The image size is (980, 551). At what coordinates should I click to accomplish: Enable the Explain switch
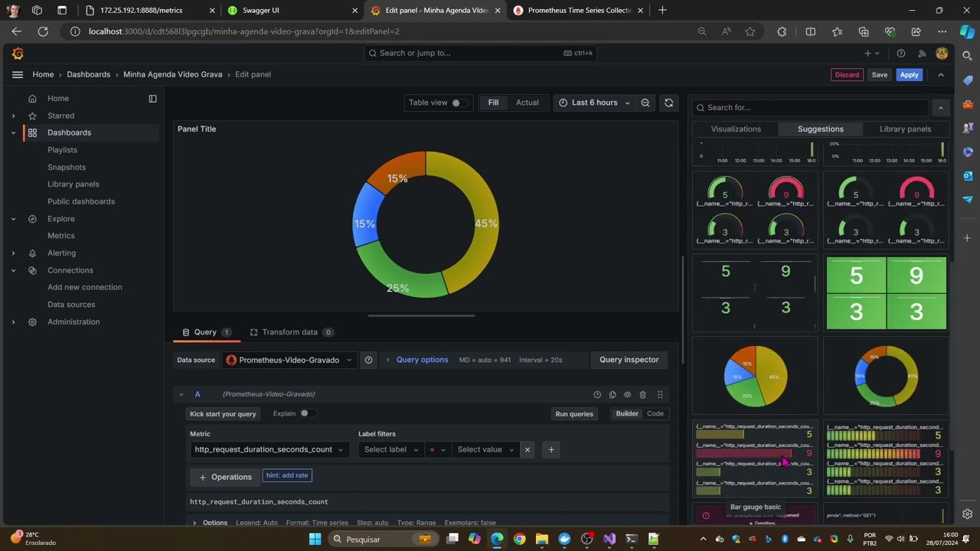[306, 413]
